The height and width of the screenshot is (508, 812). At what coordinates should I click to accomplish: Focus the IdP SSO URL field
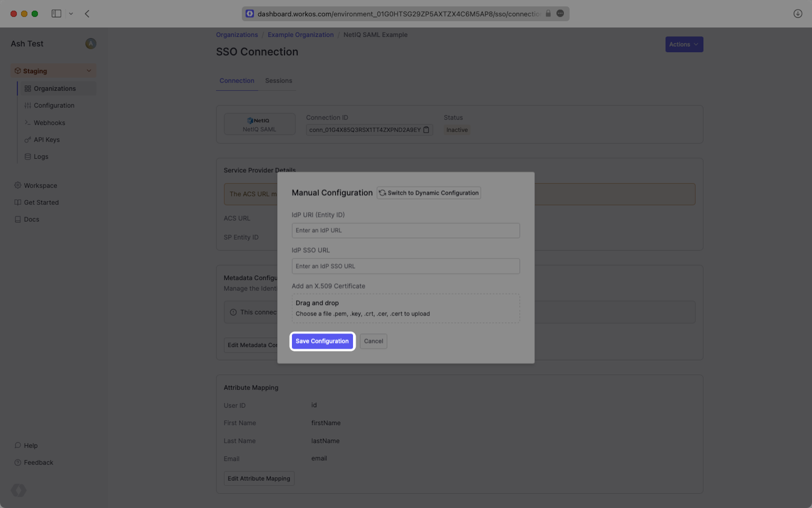coord(405,266)
